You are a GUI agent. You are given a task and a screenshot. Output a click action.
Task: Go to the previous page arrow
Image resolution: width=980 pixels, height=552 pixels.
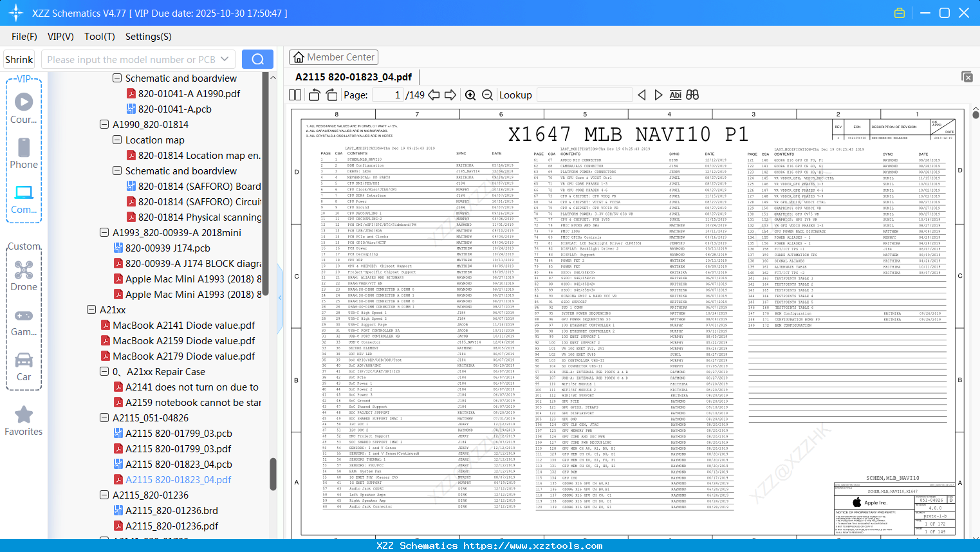point(434,95)
